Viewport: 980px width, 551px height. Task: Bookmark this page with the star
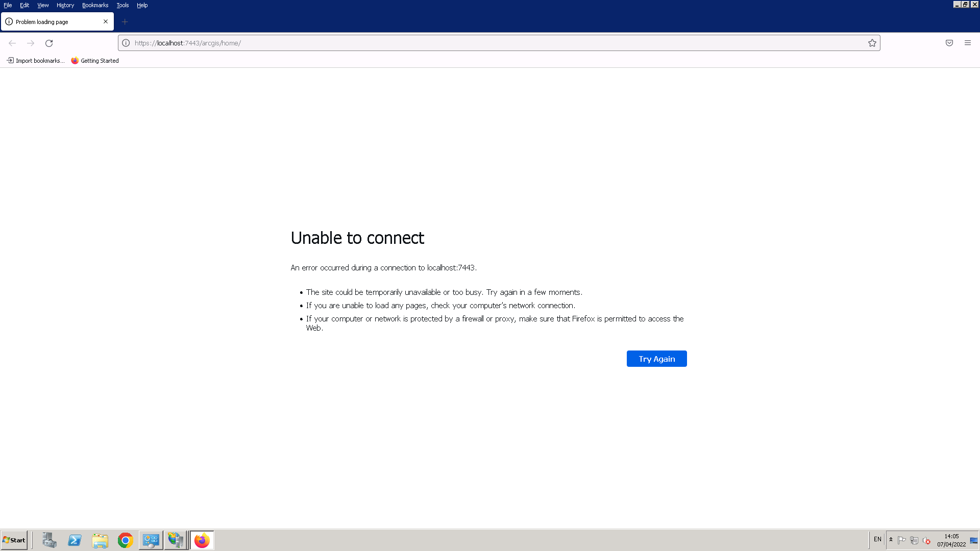click(872, 43)
